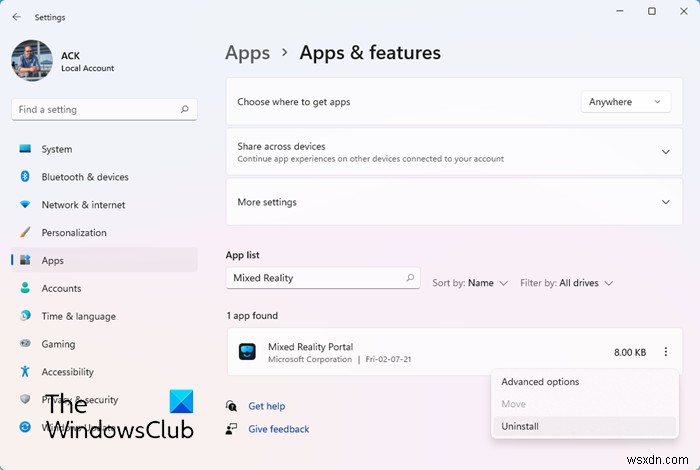Click the System monitor icon
This screenshot has width=700, height=470.
pos(25,149)
